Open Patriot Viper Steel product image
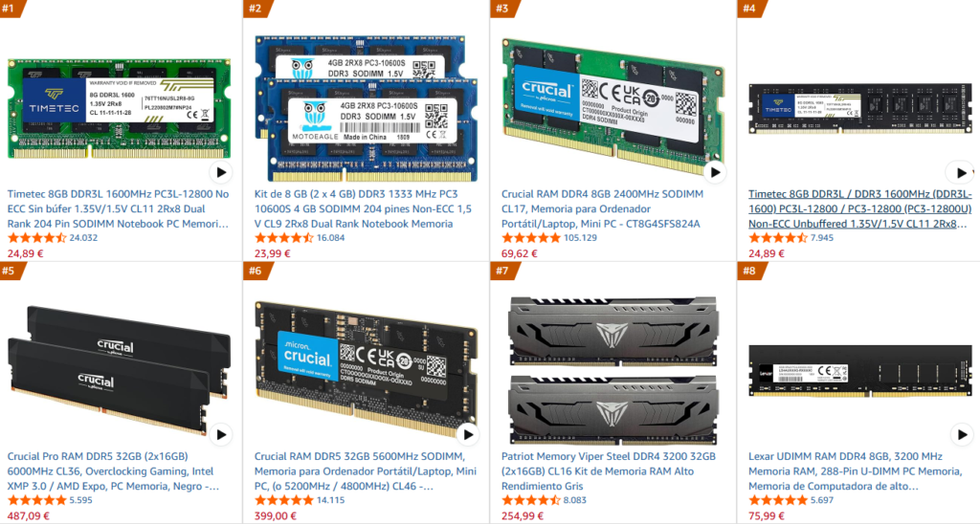The height and width of the screenshot is (524, 980). (x=612, y=370)
